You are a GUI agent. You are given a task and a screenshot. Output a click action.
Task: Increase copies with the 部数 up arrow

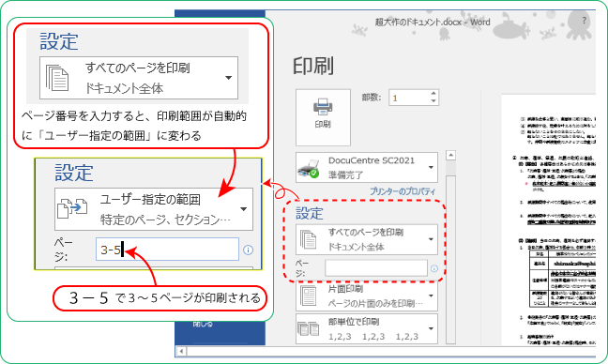click(433, 94)
